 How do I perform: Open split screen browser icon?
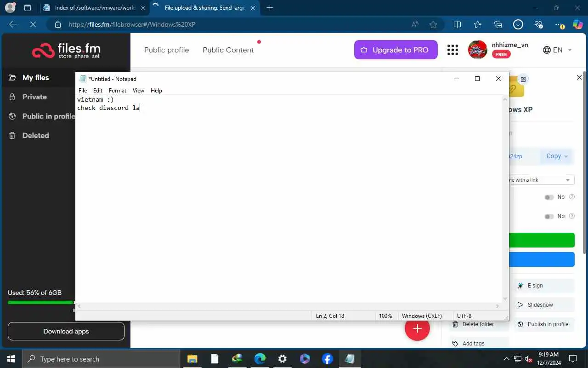click(x=457, y=24)
